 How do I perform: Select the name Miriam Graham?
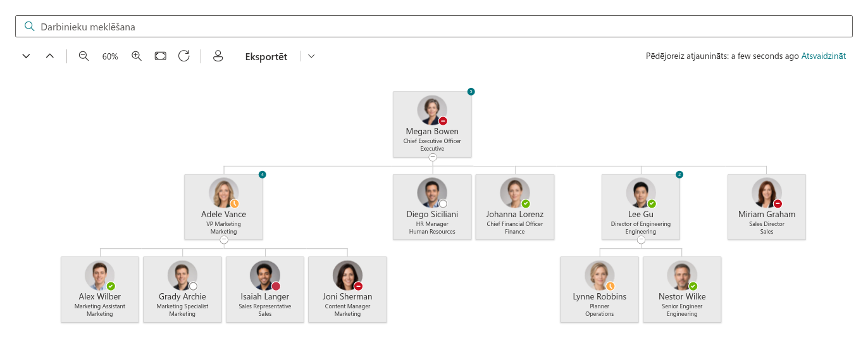[x=767, y=214]
